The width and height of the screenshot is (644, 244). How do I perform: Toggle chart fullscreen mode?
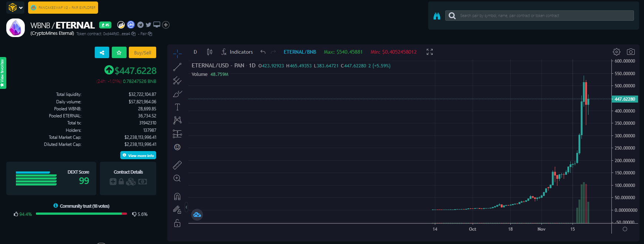(430, 52)
